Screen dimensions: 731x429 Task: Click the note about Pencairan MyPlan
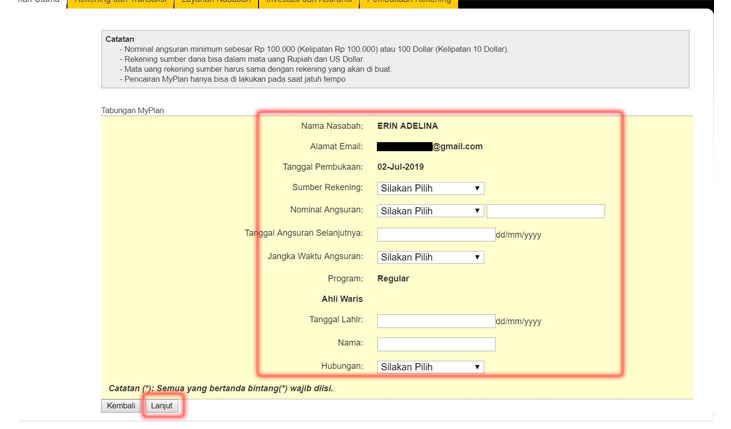coord(233,79)
